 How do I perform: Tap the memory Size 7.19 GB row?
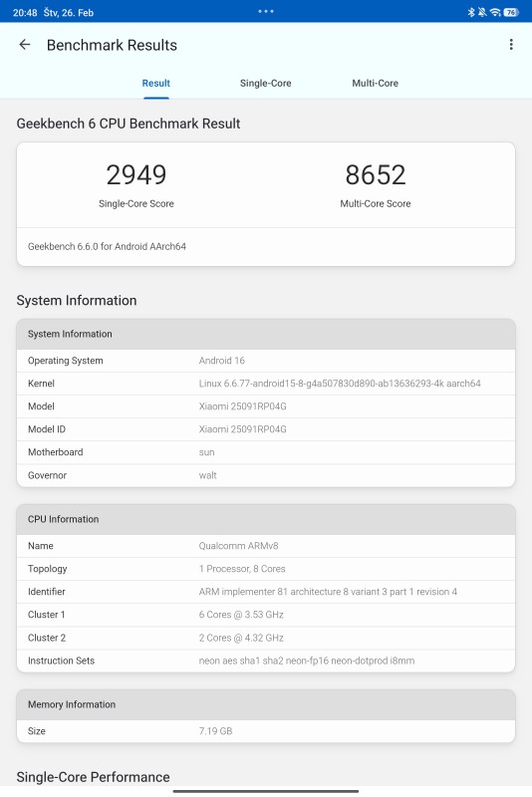pos(266,731)
